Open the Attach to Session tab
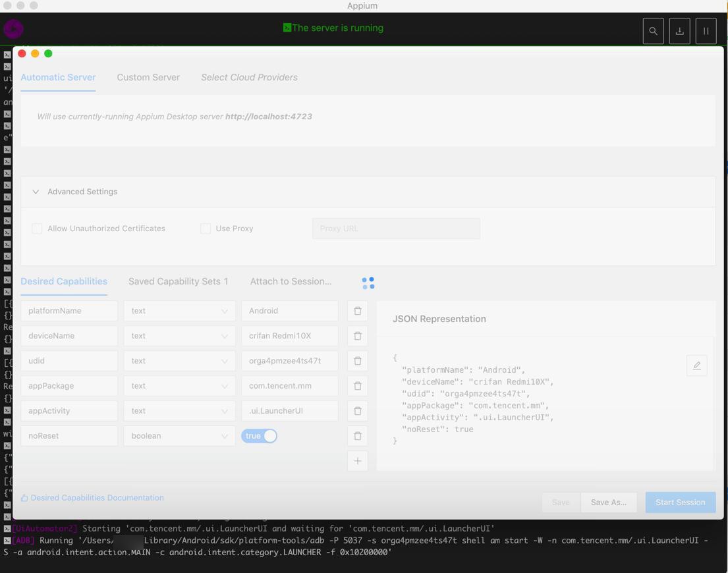Screen dimensions: 728x573 tap(291, 282)
